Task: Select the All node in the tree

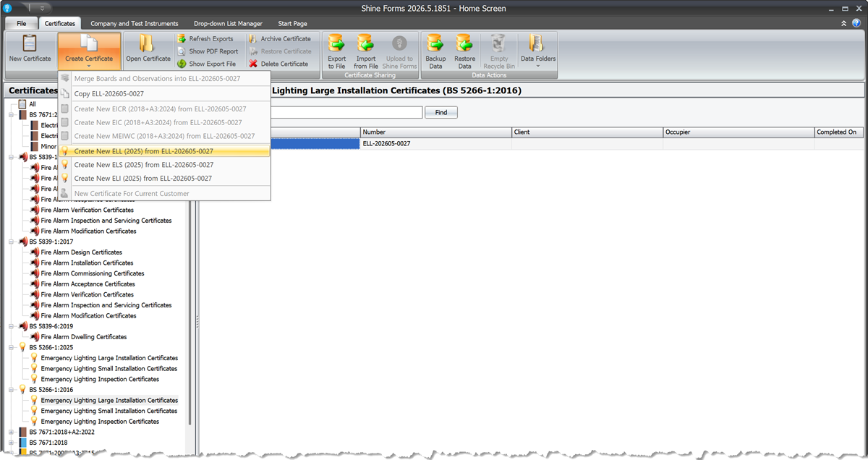Action: (33, 104)
